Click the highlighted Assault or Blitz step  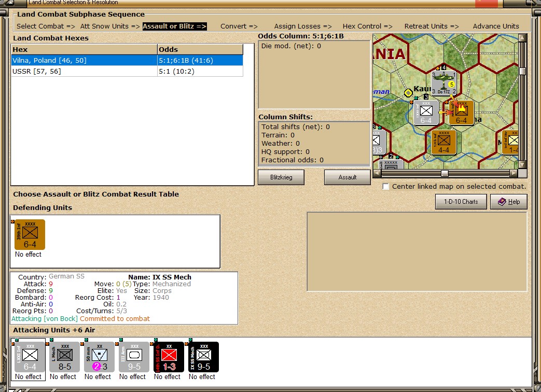tap(175, 26)
